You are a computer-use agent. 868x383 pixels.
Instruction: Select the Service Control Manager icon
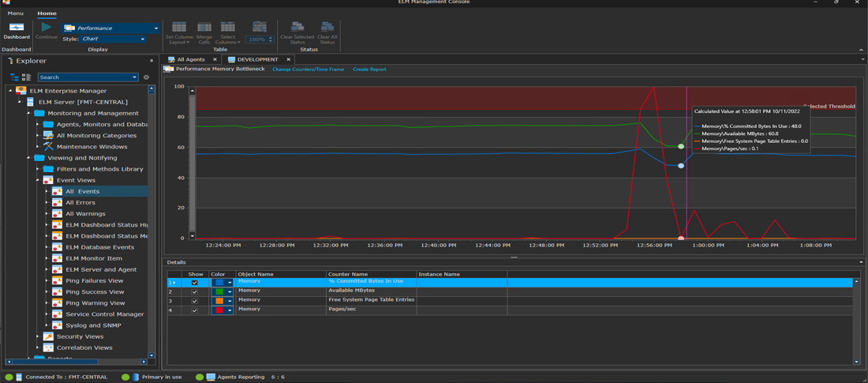[x=57, y=314]
